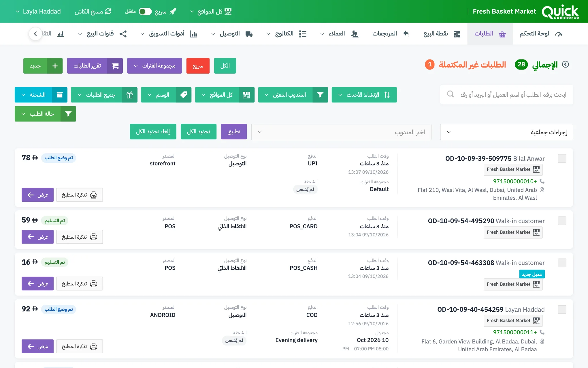Click location pin icon for Layan Haddad address
Screen dimensions: 588x368
542,341
